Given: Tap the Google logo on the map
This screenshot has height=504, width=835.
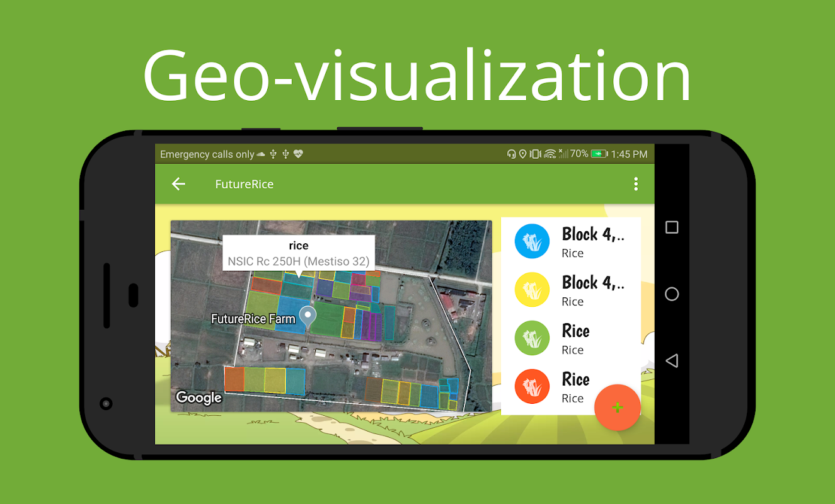Looking at the screenshot, I should tap(199, 398).
